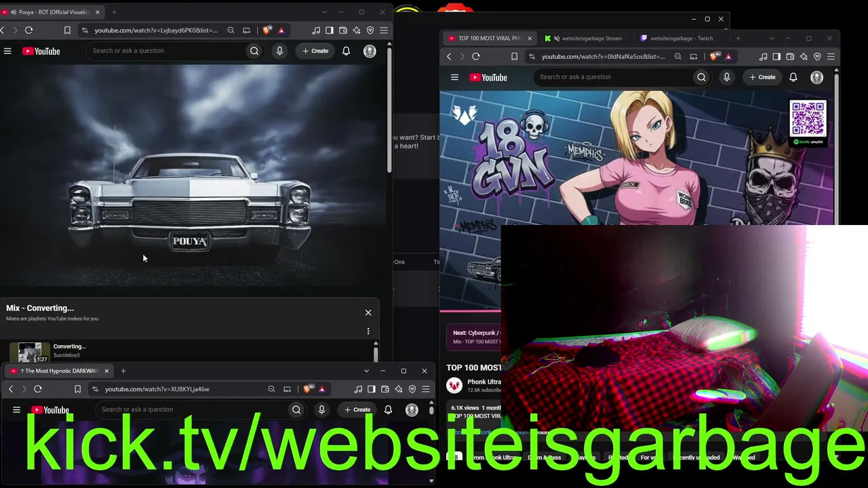Open the Brave playlist icon in the Pouya window
Screen dimensions: 868x488
(x=316, y=30)
